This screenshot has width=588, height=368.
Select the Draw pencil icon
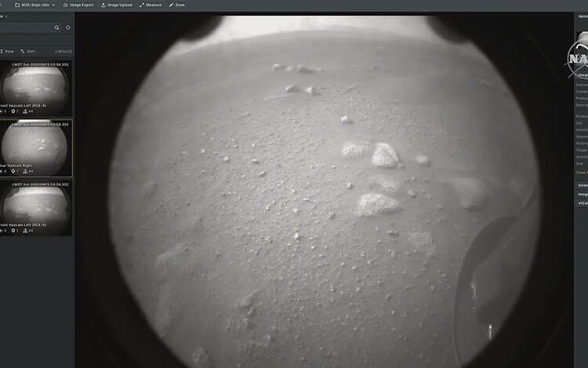point(171,5)
